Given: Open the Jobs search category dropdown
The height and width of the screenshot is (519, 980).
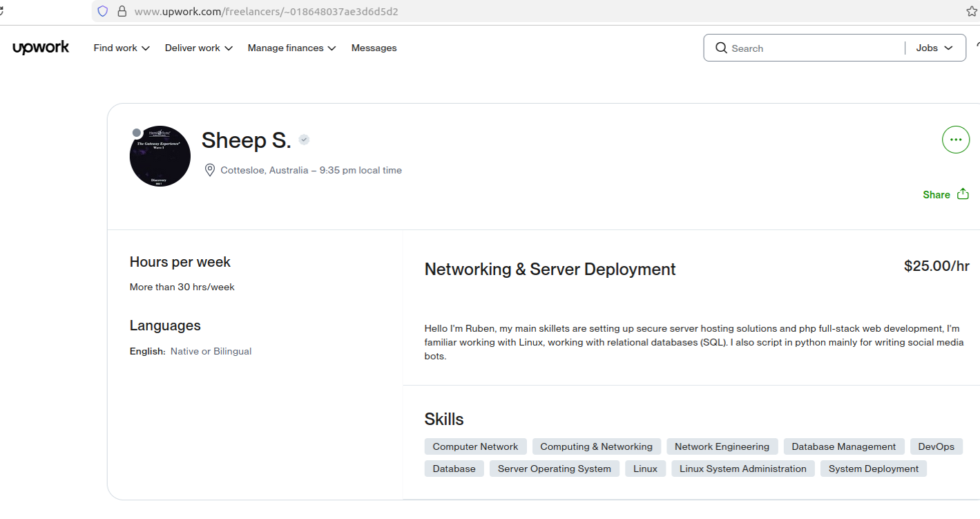Looking at the screenshot, I should [934, 48].
